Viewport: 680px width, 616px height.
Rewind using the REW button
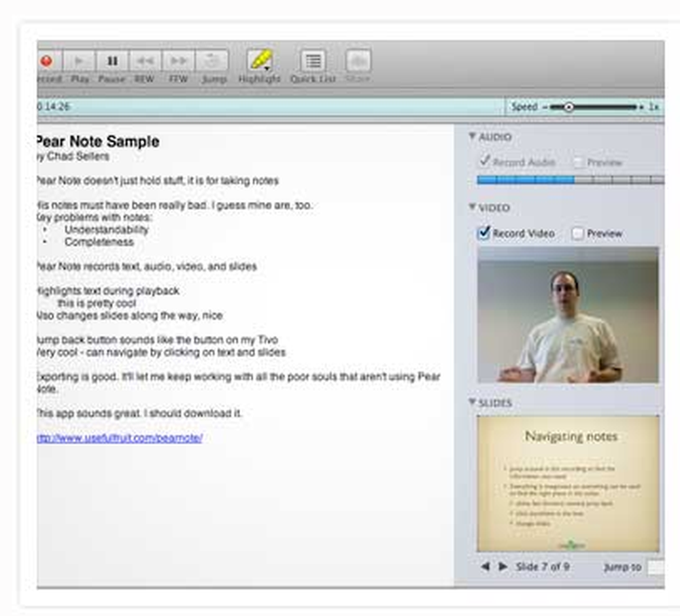[x=146, y=61]
